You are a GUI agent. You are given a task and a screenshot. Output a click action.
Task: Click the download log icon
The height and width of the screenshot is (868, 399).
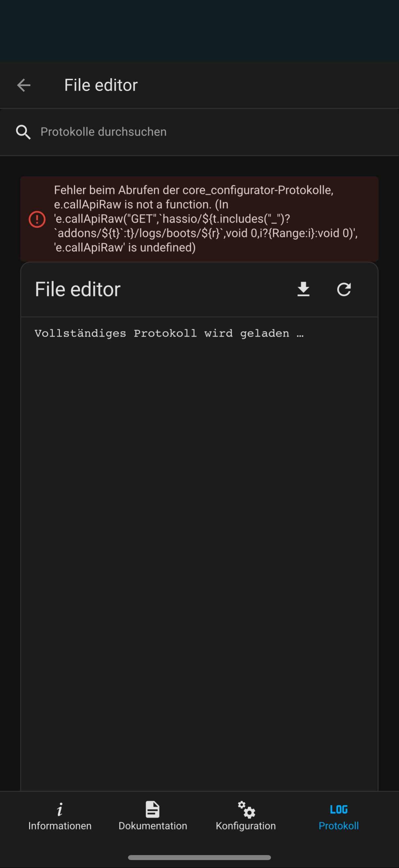point(303,289)
